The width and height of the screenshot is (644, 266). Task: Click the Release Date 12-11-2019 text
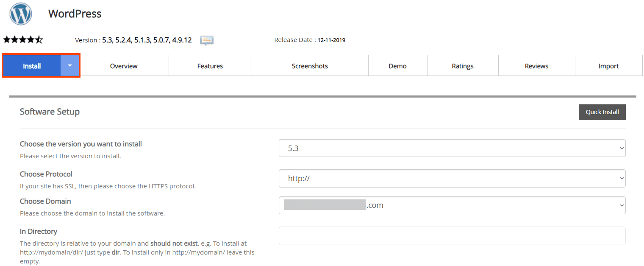[x=310, y=40]
